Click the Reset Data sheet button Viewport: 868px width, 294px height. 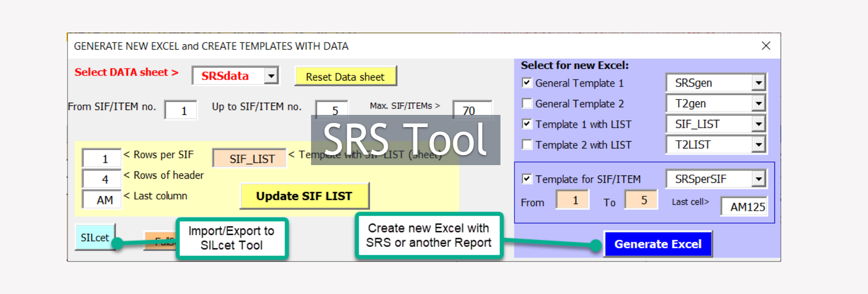click(x=345, y=76)
